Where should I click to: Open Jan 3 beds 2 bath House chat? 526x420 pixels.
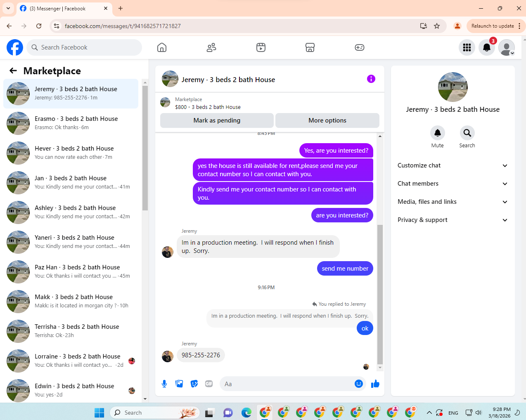(x=71, y=183)
